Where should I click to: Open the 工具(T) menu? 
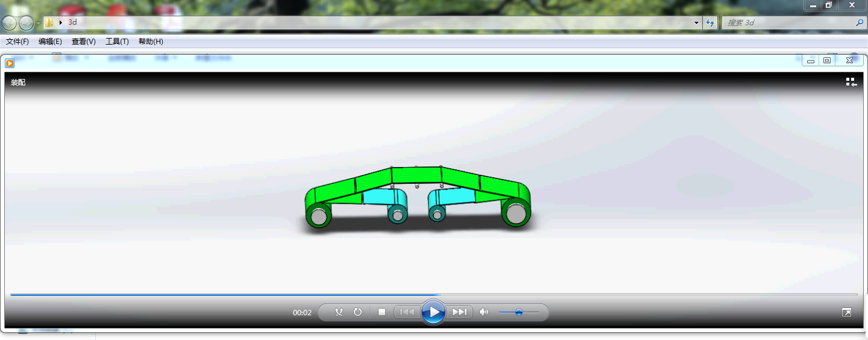point(117,42)
